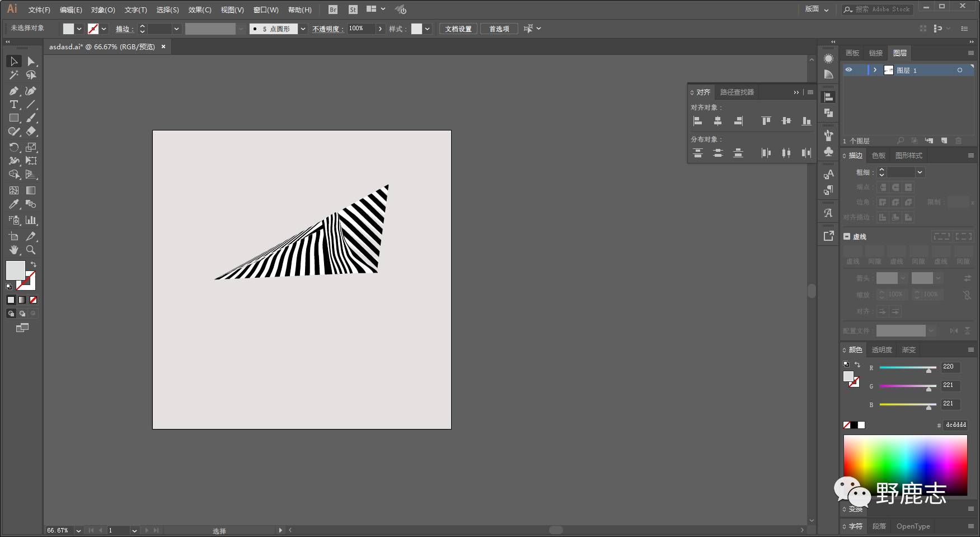This screenshot has width=980, height=537.
Task: Click the 文档设置 button
Action: coord(458,29)
